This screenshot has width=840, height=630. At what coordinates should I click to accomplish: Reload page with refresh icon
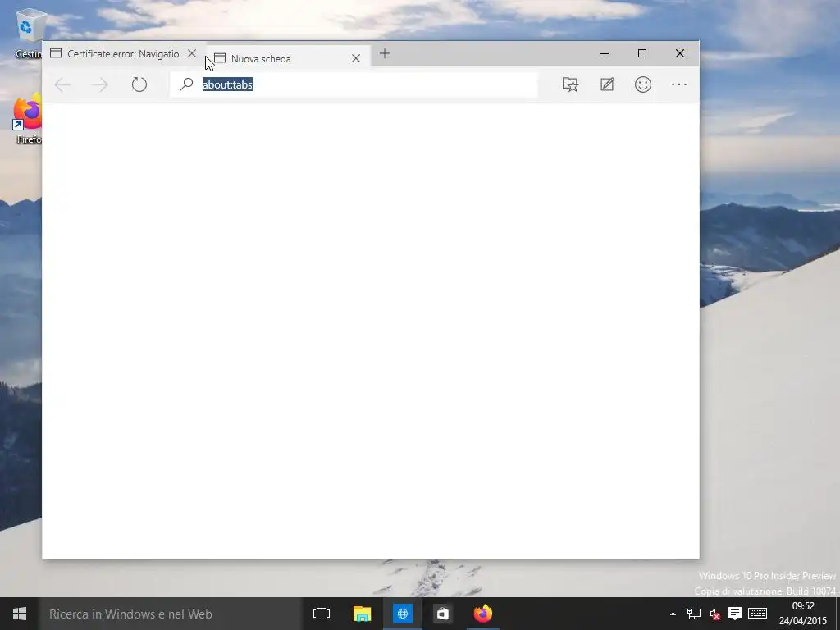click(x=139, y=84)
